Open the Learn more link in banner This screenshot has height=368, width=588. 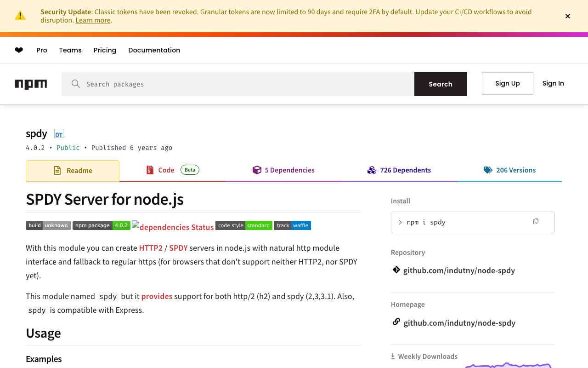pos(93,20)
